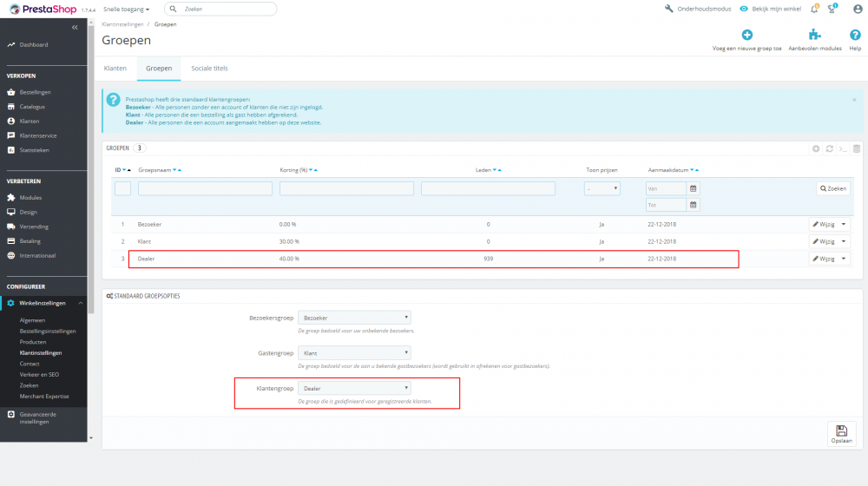Refresh the groups list

click(829, 148)
